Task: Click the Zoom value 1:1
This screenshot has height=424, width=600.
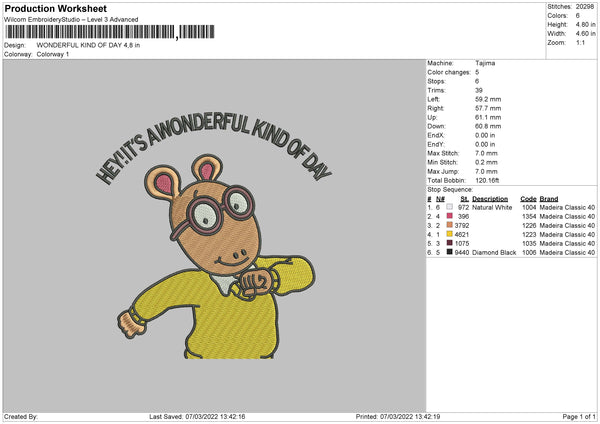Action: click(580, 42)
